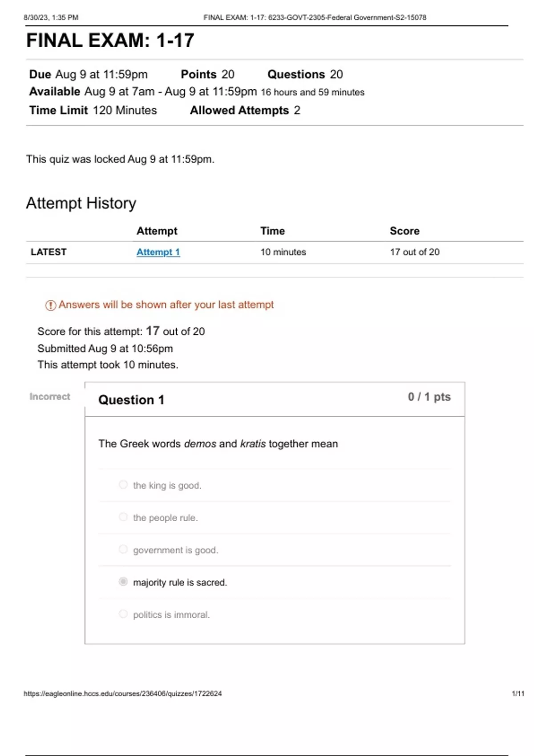The width and height of the screenshot is (534, 756).
Task: Pick 'politics is immoral' radio option
Action: 123,614
